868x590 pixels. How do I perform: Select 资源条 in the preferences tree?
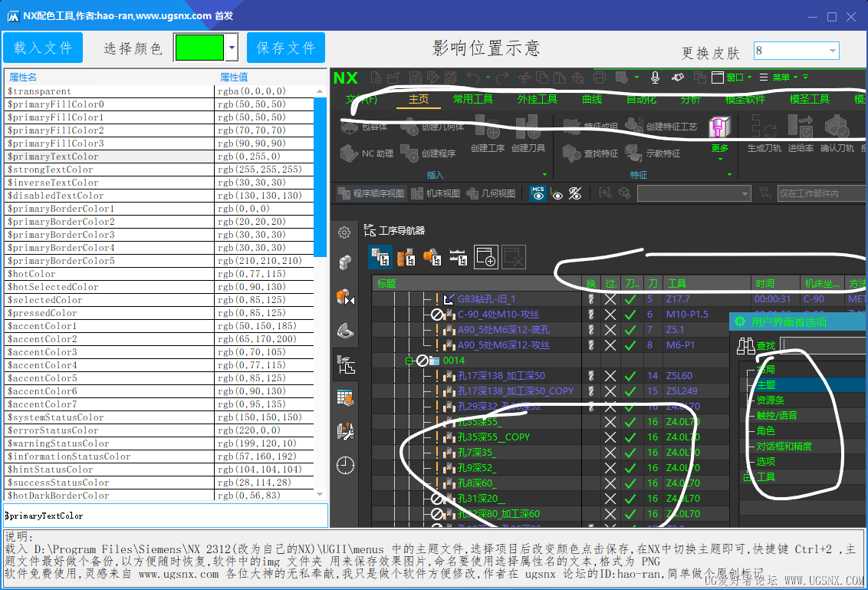[x=771, y=400]
